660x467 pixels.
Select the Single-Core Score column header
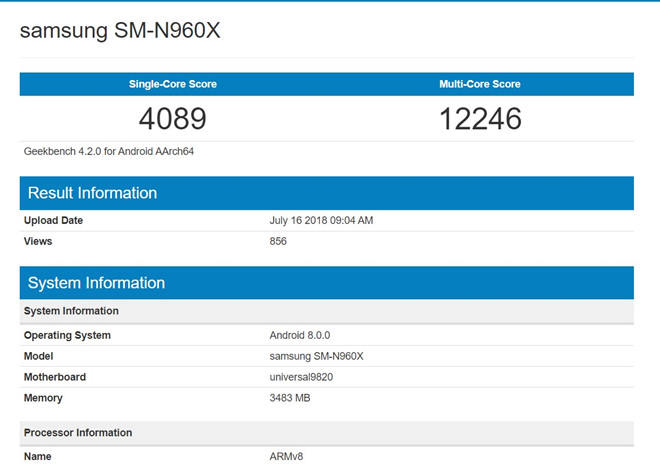tap(172, 84)
